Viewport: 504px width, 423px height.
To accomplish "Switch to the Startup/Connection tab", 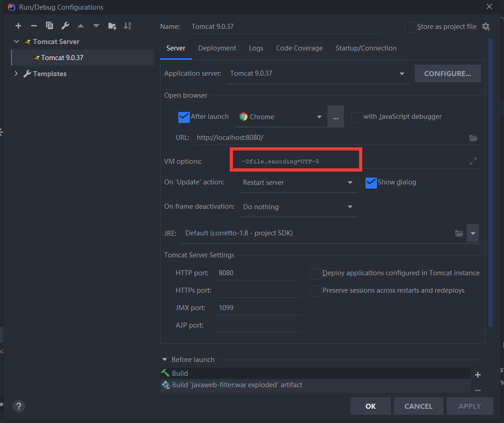I will click(366, 48).
